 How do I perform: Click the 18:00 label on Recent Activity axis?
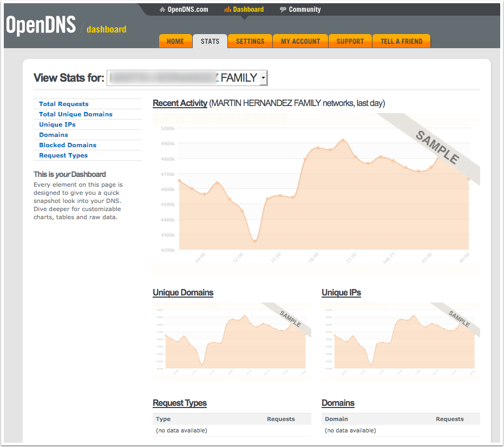[x=313, y=258]
